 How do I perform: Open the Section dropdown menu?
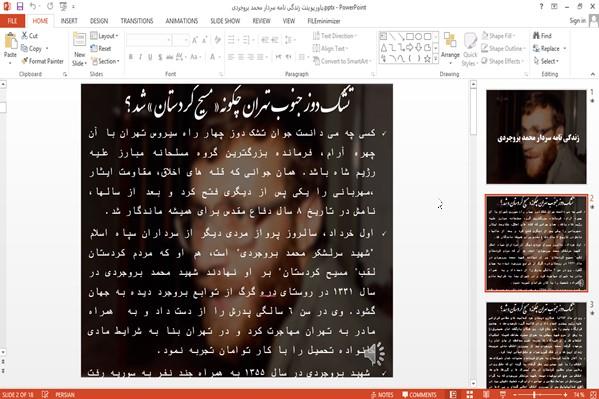pyautogui.click(x=105, y=61)
